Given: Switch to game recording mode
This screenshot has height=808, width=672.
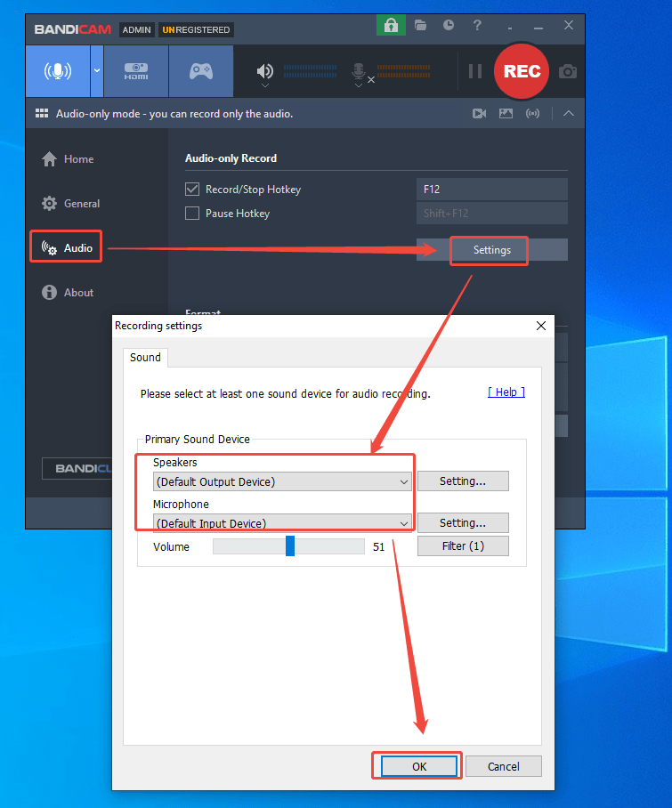Looking at the screenshot, I should point(201,71).
